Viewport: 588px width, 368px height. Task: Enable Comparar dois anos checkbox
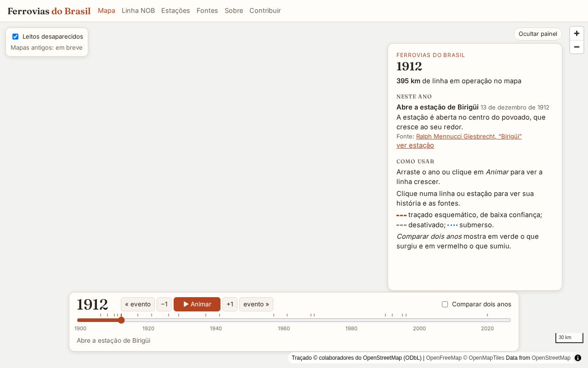pyautogui.click(x=445, y=304)
